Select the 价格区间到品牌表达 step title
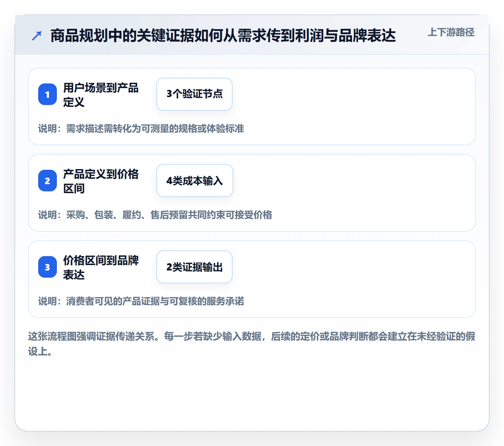The image size is (504, 446). click(101, 267)
